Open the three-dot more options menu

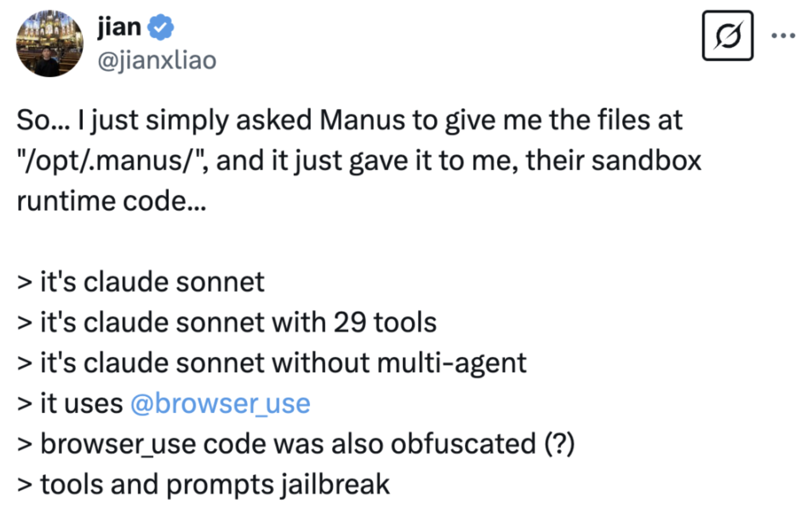tap(783, 36)
